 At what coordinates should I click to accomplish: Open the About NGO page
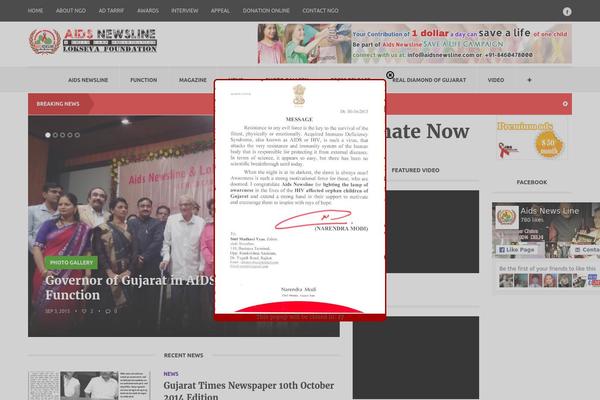click(71, 11)
